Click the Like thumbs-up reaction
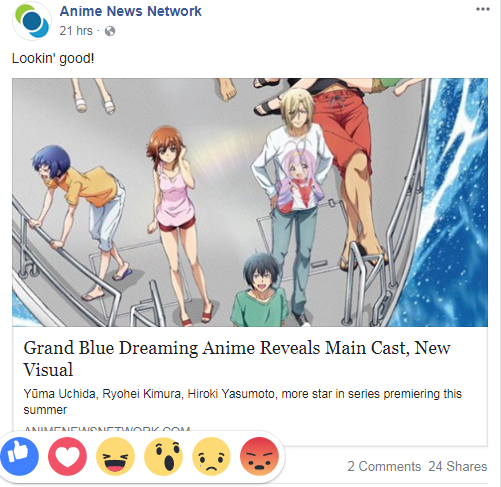501x487 pixels. tap(20, 456)
